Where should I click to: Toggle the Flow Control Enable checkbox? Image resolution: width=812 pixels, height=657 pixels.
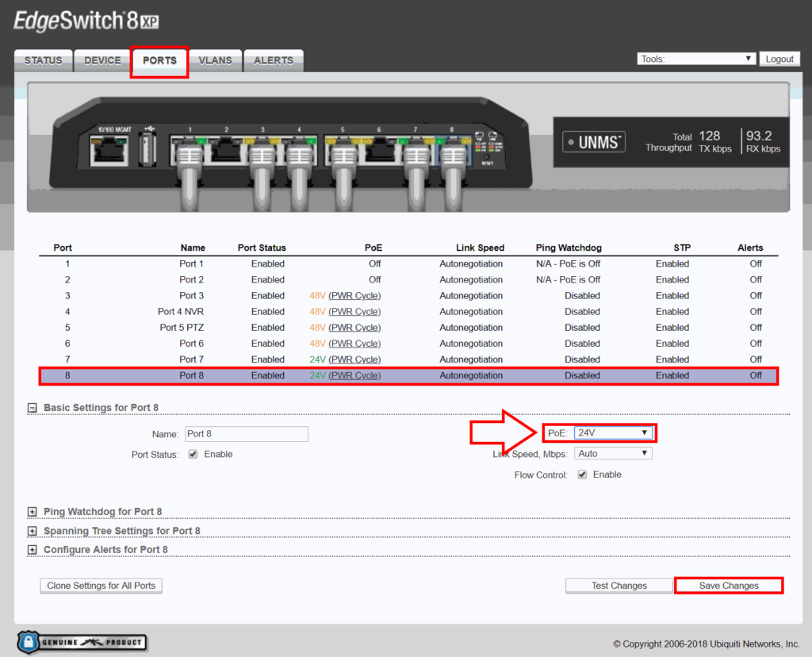tap(583, 474)
